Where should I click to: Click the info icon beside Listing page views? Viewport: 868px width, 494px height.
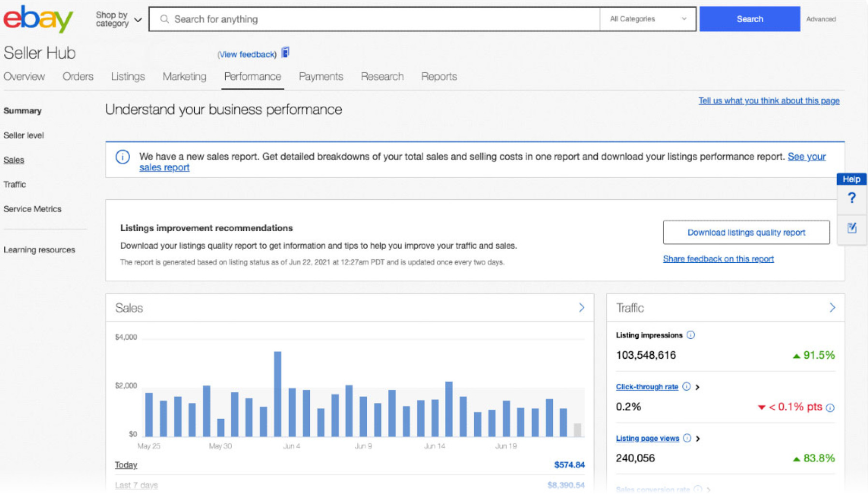(x=687, y=438)
